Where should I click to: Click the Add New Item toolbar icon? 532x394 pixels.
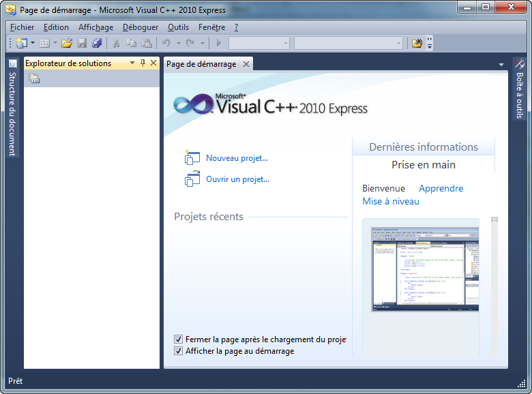point(44,43)
